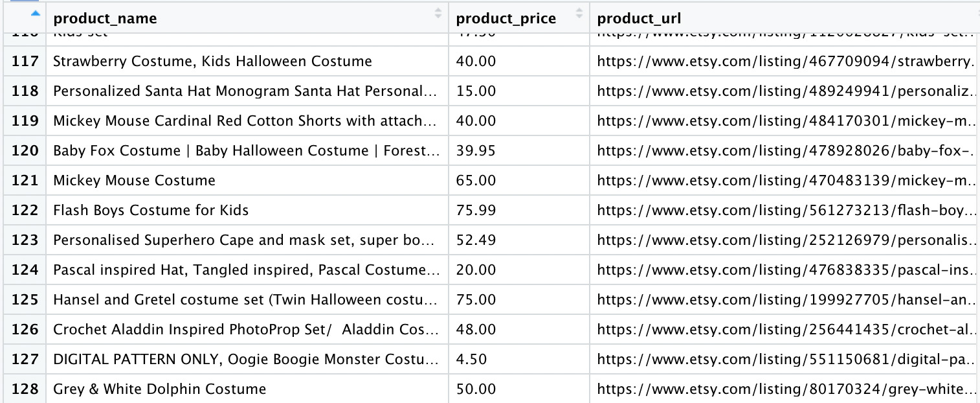The image size is (980, 403).
Task: Click the "Personalized Santa Hat Monogram" product name
Action: click(247, 91)
